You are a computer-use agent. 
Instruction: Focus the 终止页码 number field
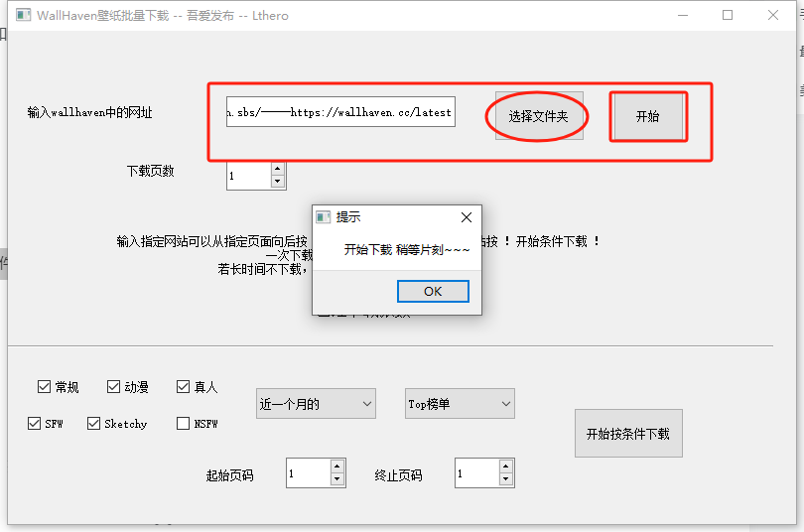[476, 473]
